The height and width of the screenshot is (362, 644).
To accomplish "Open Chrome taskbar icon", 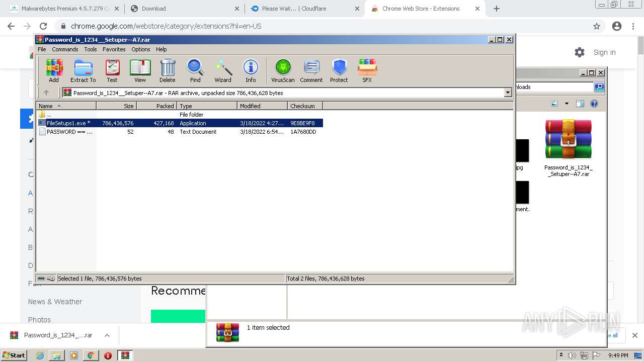I will tap(91, 355).
